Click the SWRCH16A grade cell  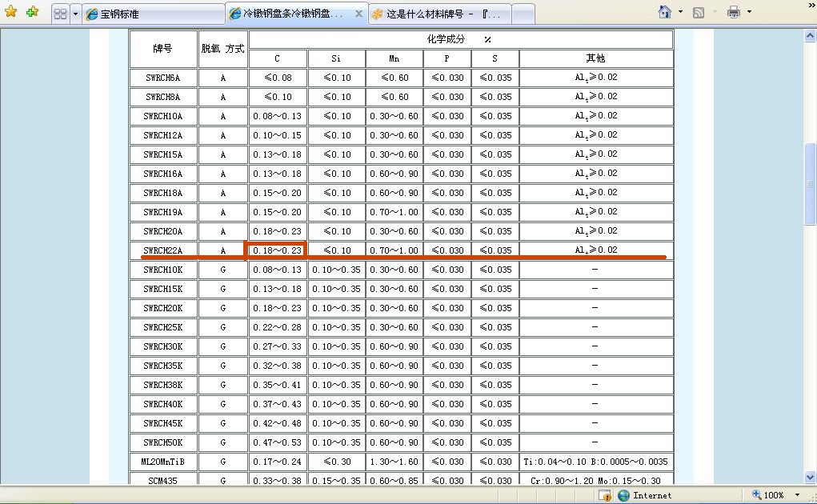coord(163,174)
